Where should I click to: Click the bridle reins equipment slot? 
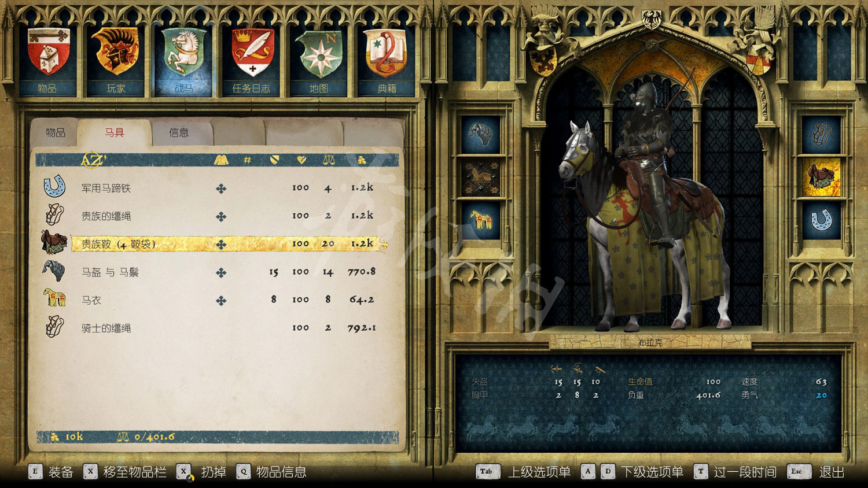coord(821,134)
